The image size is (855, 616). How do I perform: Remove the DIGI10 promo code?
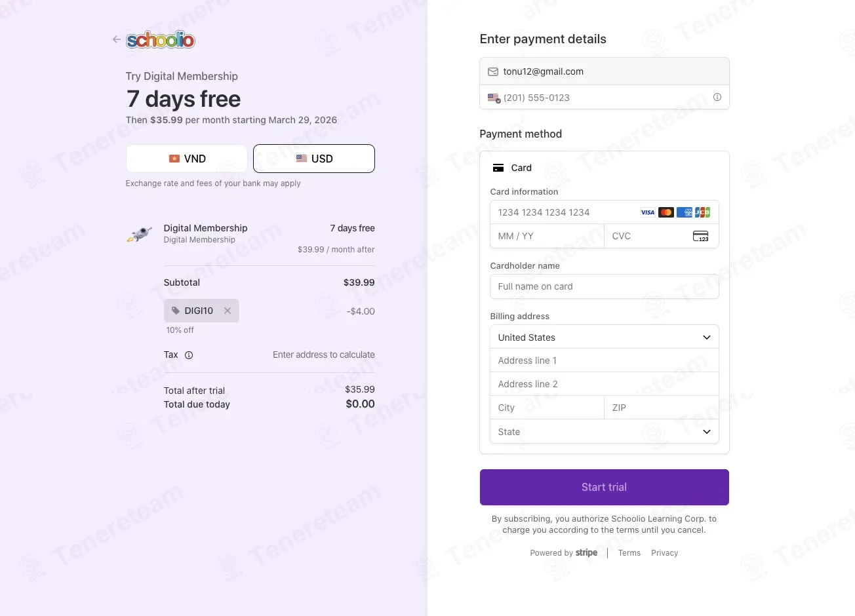[228, 311]
